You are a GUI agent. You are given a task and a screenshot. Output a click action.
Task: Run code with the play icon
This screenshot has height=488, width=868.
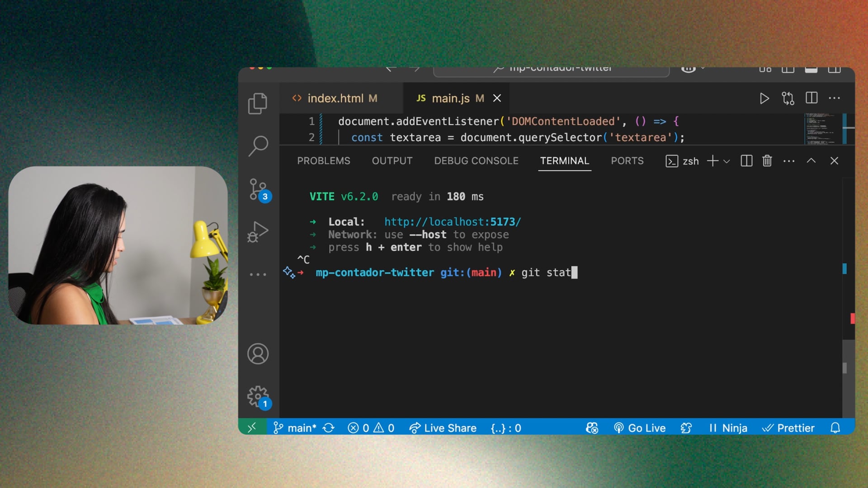pyautogui.click(x=764, y=99)
